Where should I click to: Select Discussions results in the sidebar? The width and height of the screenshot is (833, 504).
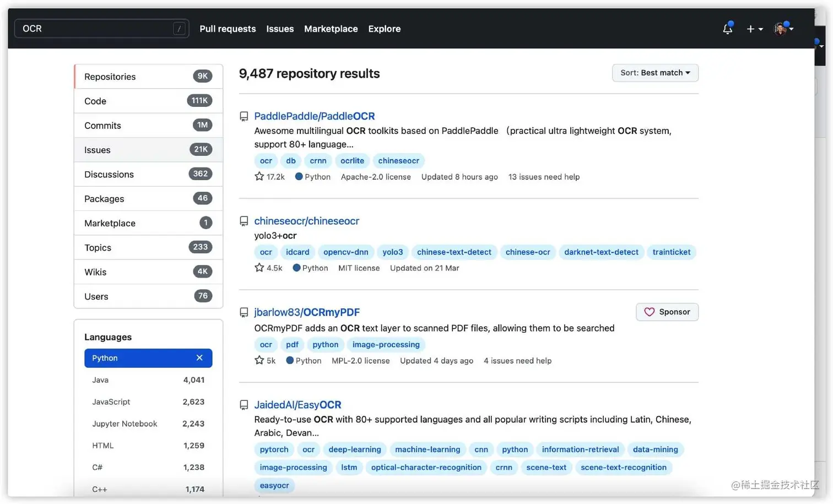[x=148, y=174]
